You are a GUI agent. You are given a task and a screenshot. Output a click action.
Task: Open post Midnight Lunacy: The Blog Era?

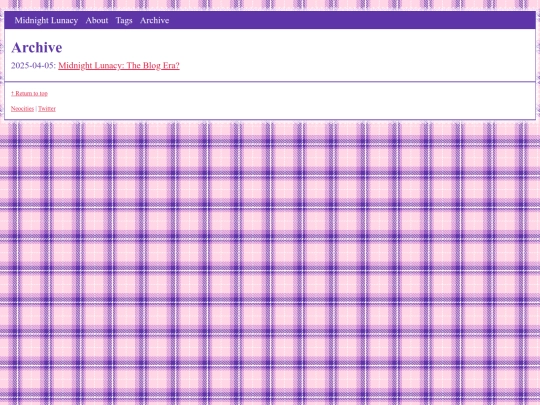119,65
